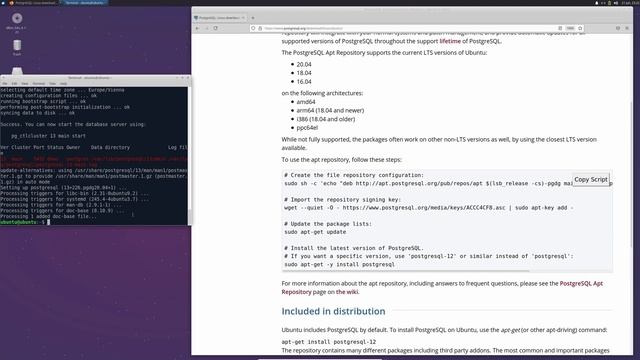Click the code block horizontal scrollbar
This screenshot has width=640, height=360.
coord(406,271)
